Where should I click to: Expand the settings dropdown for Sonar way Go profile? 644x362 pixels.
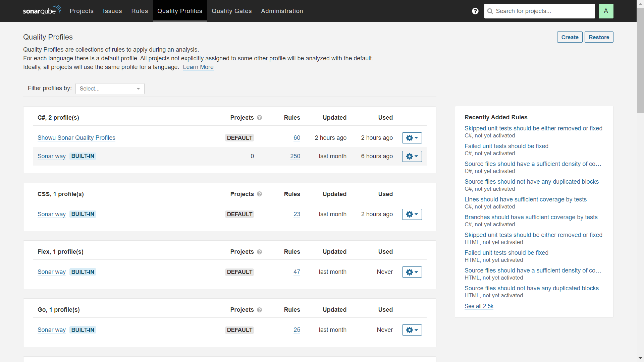coord(412,330)
